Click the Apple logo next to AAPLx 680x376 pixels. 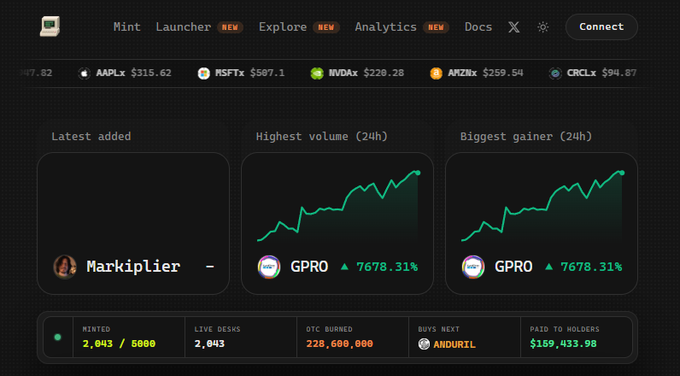tap(84, 73)
